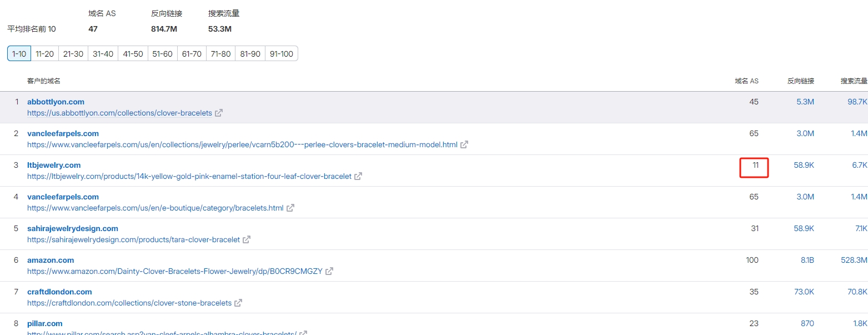The width and height of the screenshot is (868, 335).
Task: Select AS value 100 for amazon.com
Action: click(x=752, y=260)
